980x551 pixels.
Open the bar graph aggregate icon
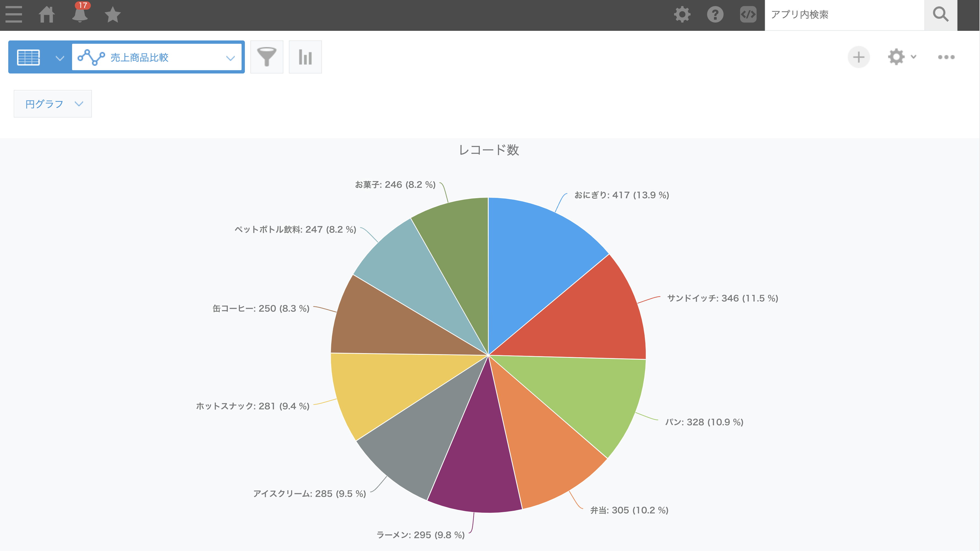pos(305,57)
